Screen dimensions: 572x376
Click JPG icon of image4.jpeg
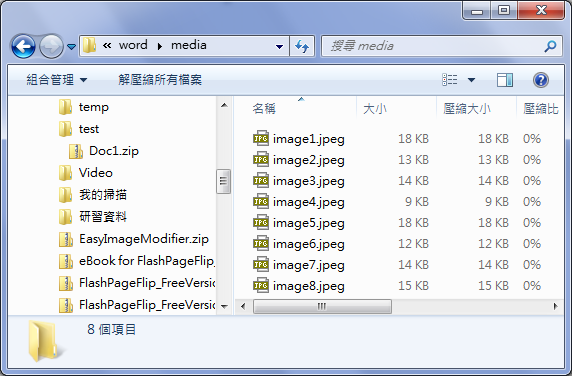pos(261,201)
